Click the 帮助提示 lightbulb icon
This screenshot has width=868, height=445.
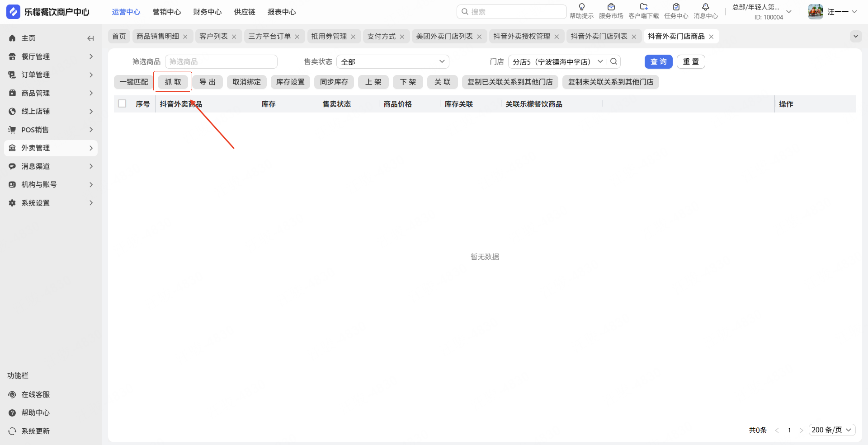(x=582, y=7)
